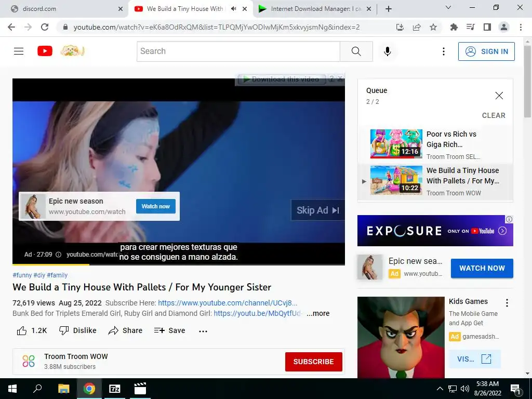The image size is (532, 399).
Task: Open the Troom Troom WOW channel avatar
Action: 29,361
